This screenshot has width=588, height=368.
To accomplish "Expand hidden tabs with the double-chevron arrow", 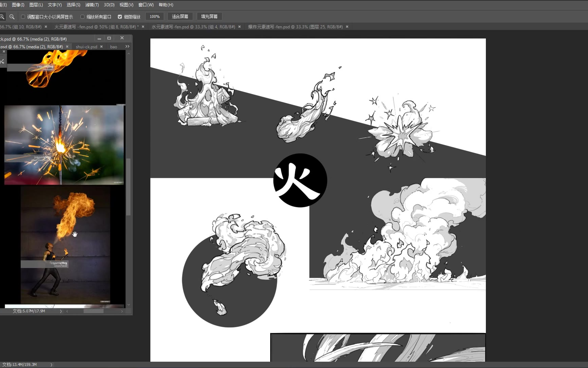I will pyautogui.click(x=127, y=46).
